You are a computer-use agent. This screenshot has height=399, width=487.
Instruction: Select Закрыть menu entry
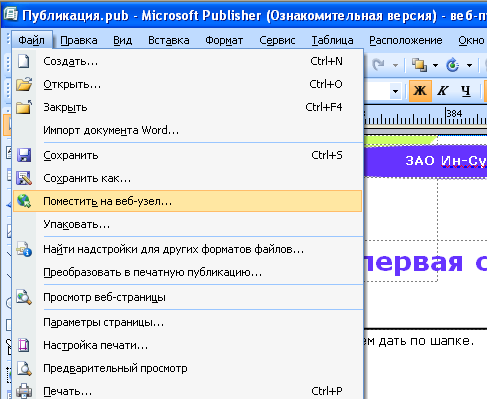(187, 107)
